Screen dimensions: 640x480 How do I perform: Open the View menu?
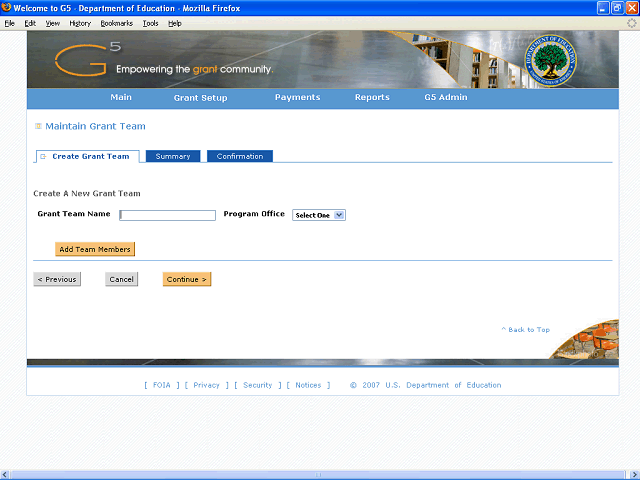click(x=53, y=23)
